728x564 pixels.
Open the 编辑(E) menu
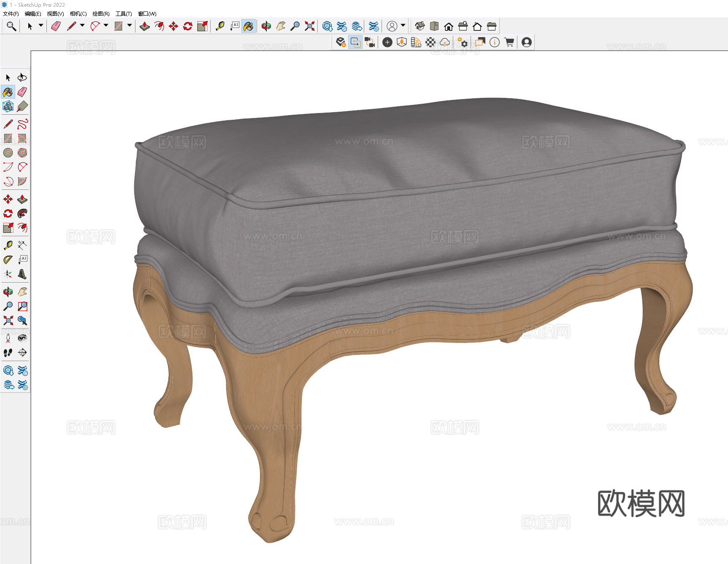pyautogui.click(x=33, y=14)
